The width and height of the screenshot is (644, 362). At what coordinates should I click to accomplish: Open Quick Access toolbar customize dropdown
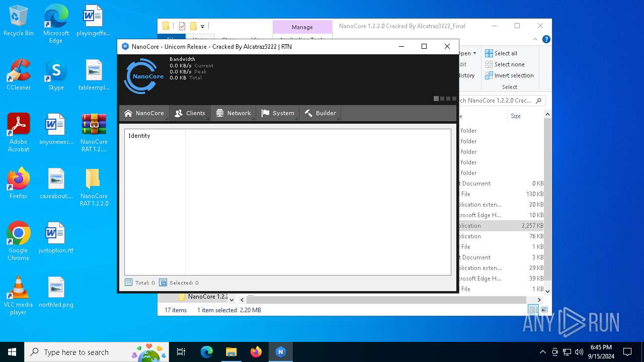click(x=202, y=26)
